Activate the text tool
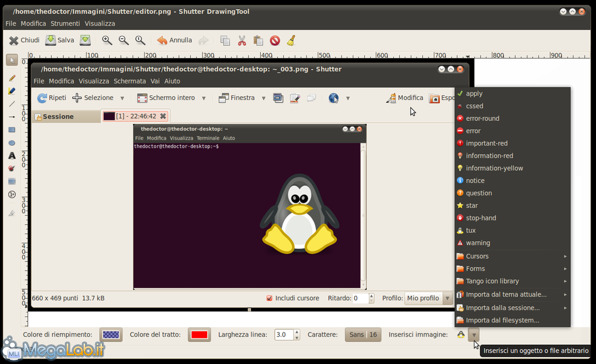The height and width of the screenshot is (364, 596). point(11,155)
